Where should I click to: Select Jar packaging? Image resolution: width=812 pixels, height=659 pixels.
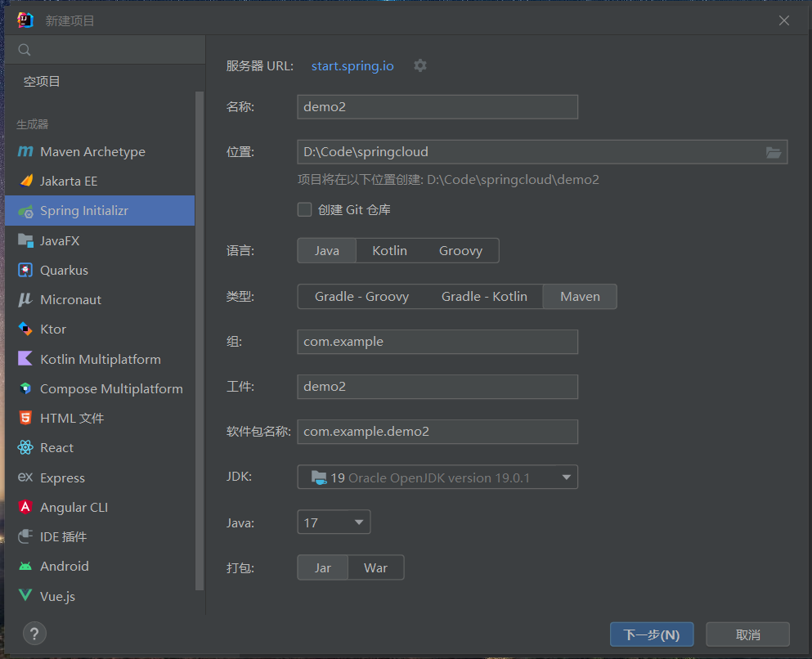tap(323, 568)
